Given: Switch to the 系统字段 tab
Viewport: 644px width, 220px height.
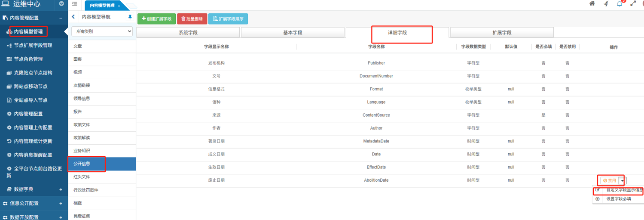Looking at the screenshot, I should point(188,33).
